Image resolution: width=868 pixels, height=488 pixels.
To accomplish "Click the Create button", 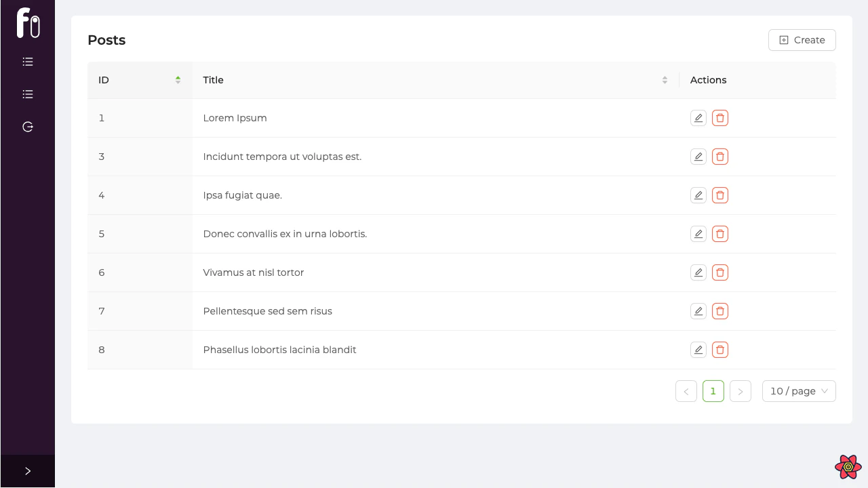I will tap(802, 40).
